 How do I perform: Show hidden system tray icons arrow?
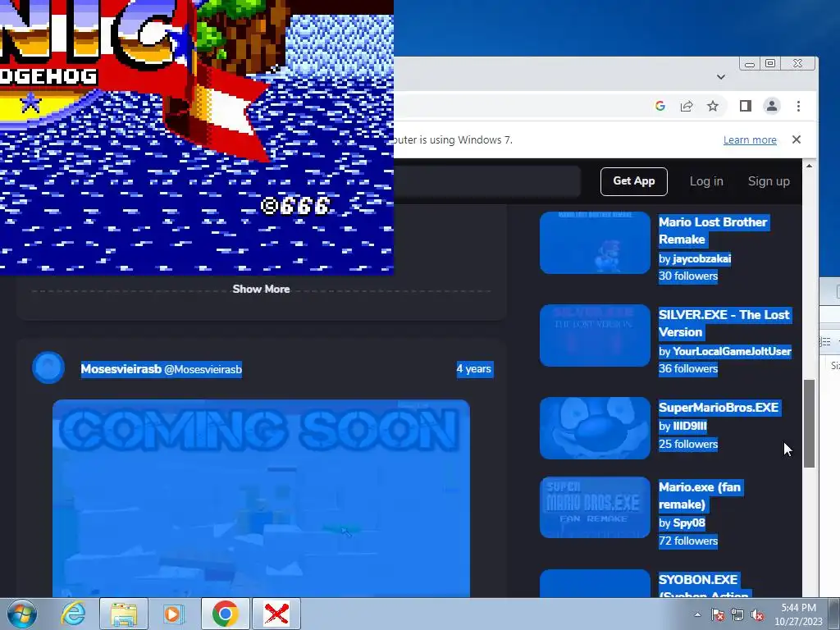[697, 614]
